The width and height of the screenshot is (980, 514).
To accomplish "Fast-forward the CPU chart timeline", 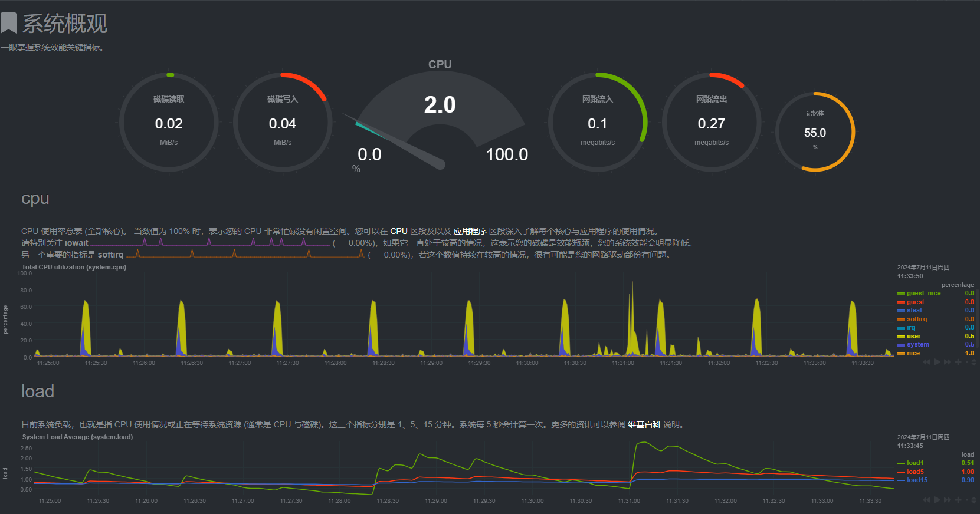I will (948, 362).
